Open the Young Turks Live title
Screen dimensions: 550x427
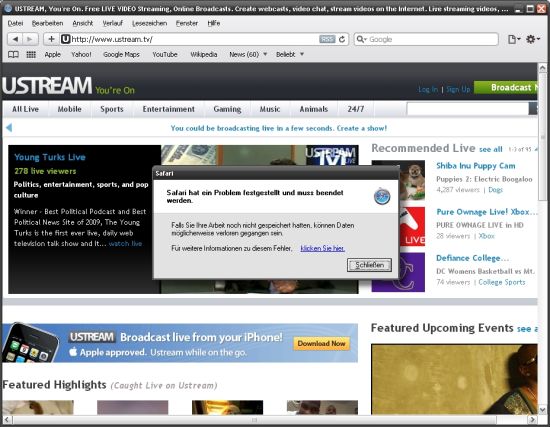coord(50,157)
